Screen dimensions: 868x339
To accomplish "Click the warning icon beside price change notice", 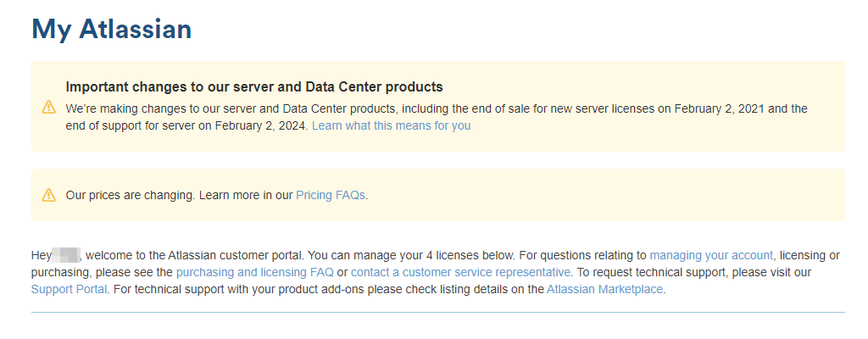I will click(x=48, y=195).
